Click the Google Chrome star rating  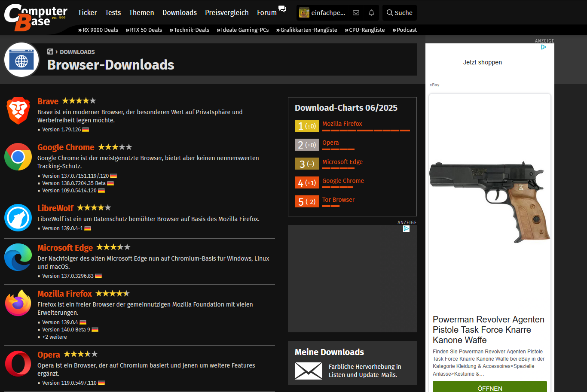[x=115, y=147]
